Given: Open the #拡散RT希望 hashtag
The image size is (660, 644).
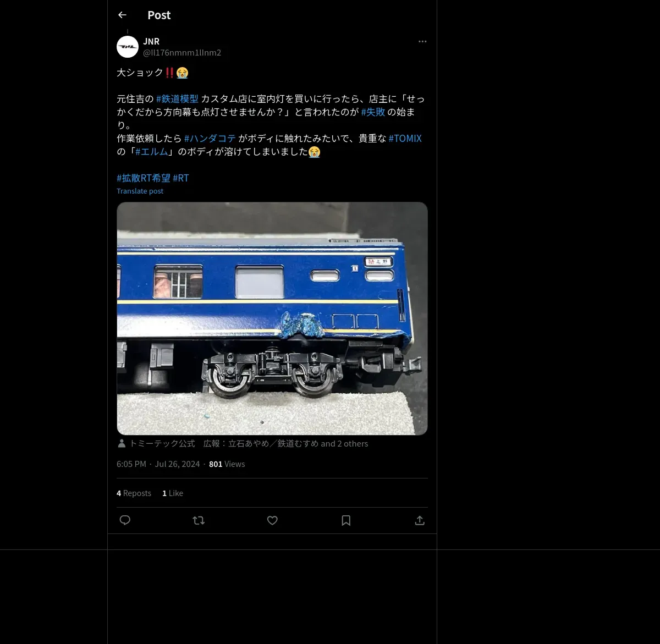Looking at the screenshot, I should 144,178.
